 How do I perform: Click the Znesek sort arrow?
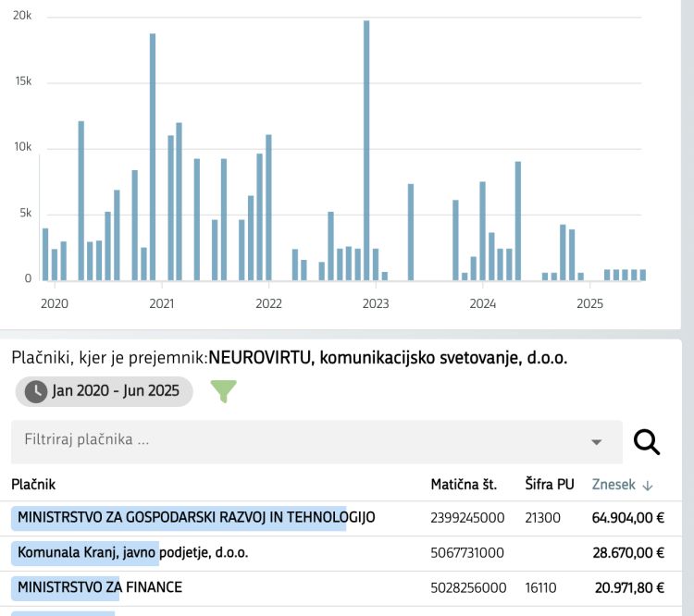pyautogui.click(x=648, y=485)
